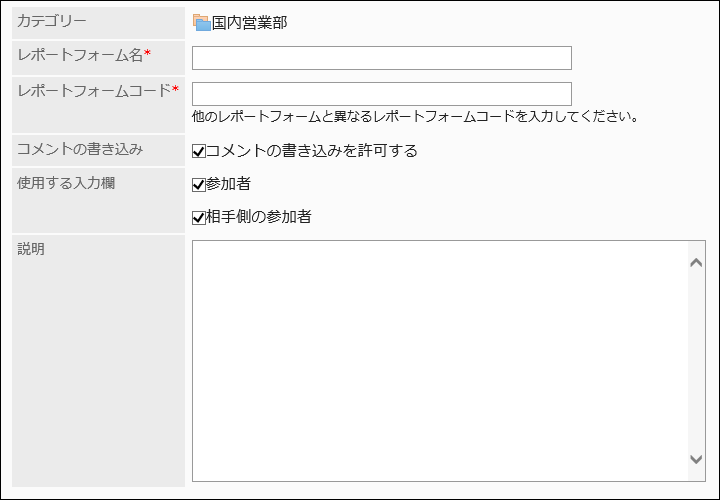Click the レポートフォーム名 input field
Image resolution: width=720 pixels, height=500 pixels.
click(382, 58)
